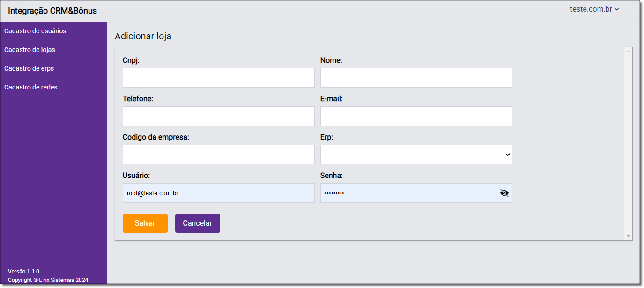Toggle password visibility eye icon
The image size is (644, 288).
click(504, 193)
